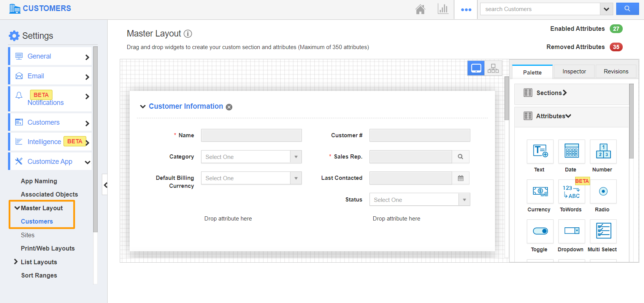
Task: Pick the Number attribute widget
Action: (603, 151)
